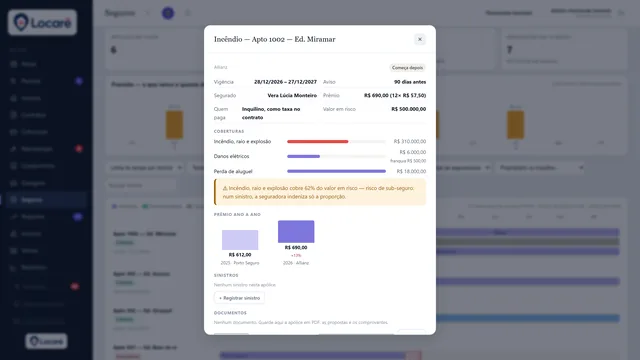The image size is (640, 360).
Task: Click the coverage amount 'R$ 6.000,00'
Action: [413, 152]
